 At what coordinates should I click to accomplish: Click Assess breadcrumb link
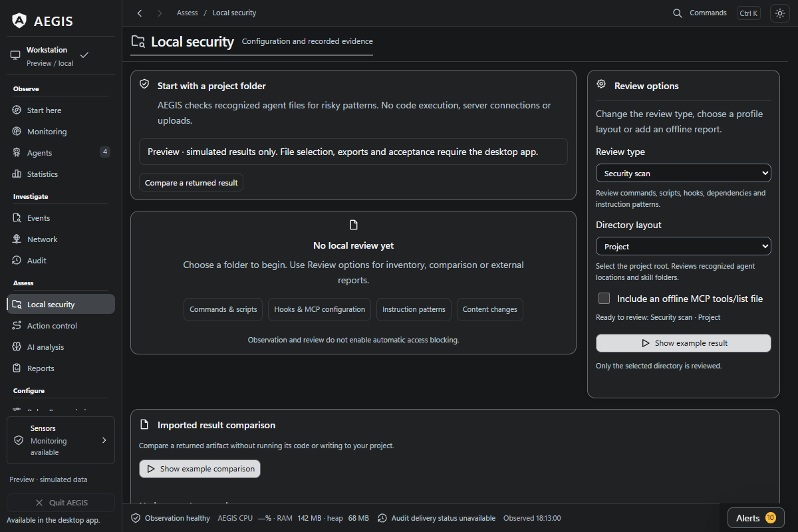coord(187,13)
